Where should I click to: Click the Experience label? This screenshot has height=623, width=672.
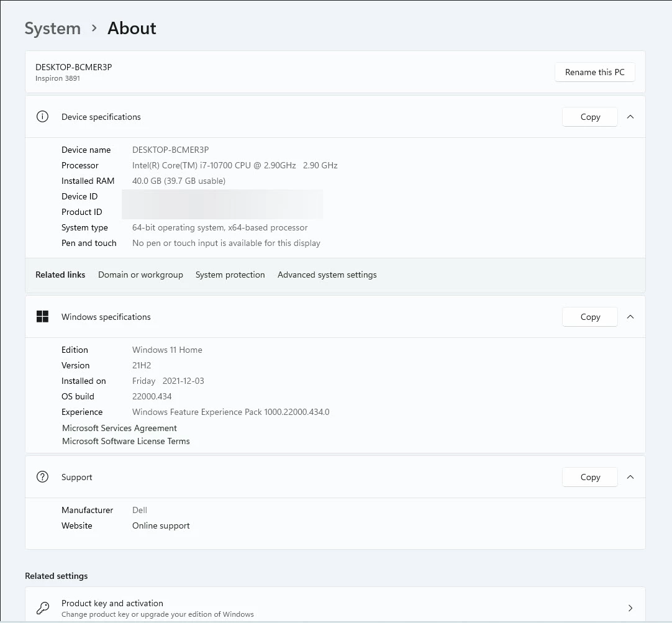tap(82, 412)
